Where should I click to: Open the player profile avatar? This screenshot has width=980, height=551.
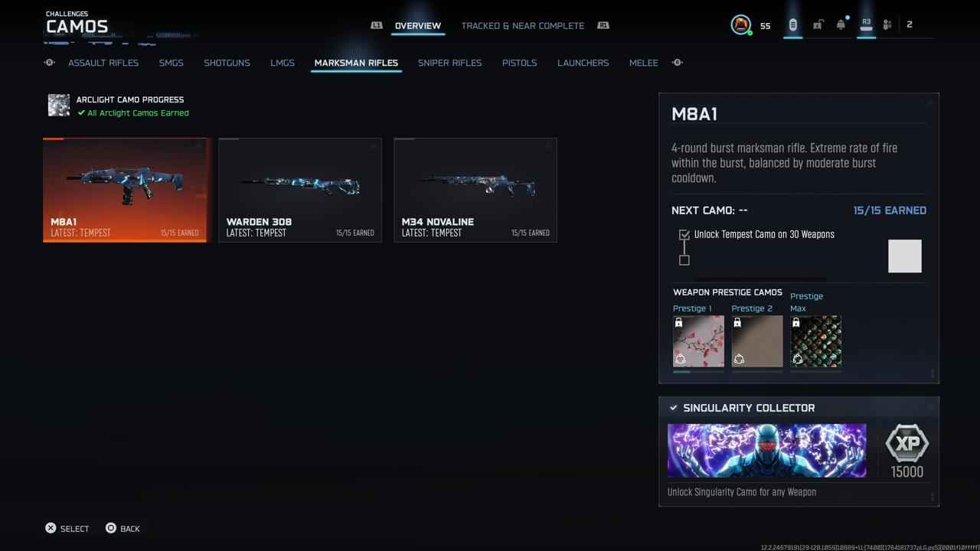(740, 25)
